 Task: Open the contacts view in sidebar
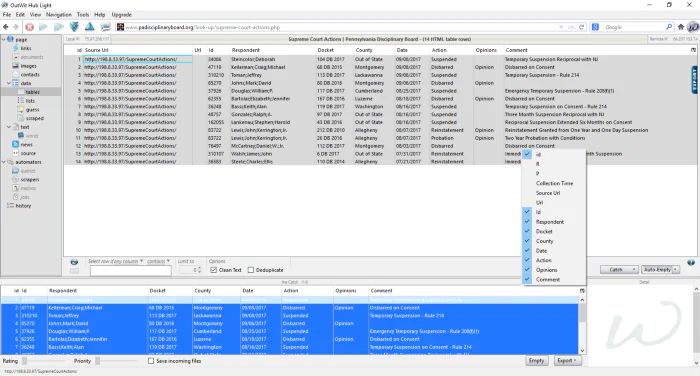tap(30, 75)
